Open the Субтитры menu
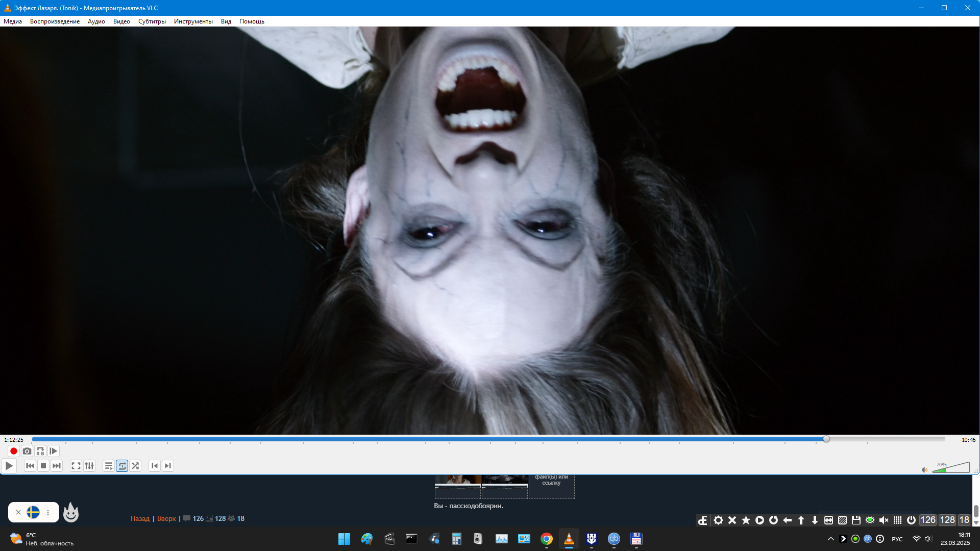Screen dimensions: 980x551 pyautogui.click(x=152, y=21)
